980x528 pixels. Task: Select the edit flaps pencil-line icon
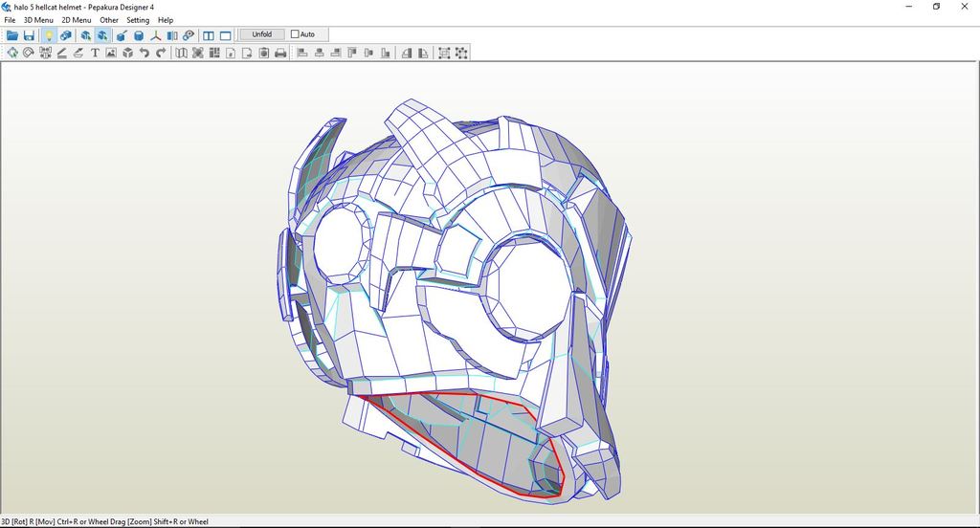[62, 54]
